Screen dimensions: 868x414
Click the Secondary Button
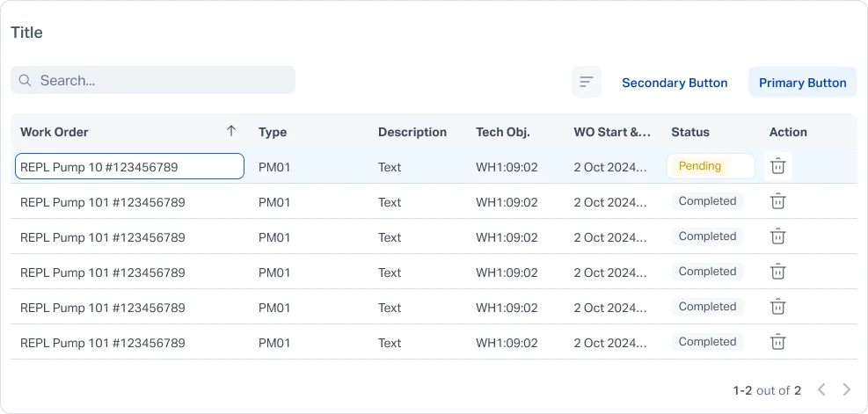(x=675, y=83)
